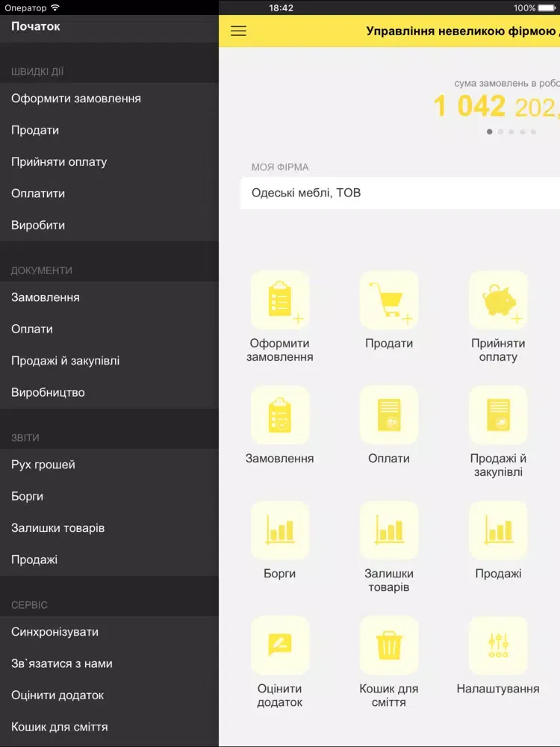560x747 pixels.
Task: Tap the Прийняти оплату piggy bank icon
Action: [498, 300]
